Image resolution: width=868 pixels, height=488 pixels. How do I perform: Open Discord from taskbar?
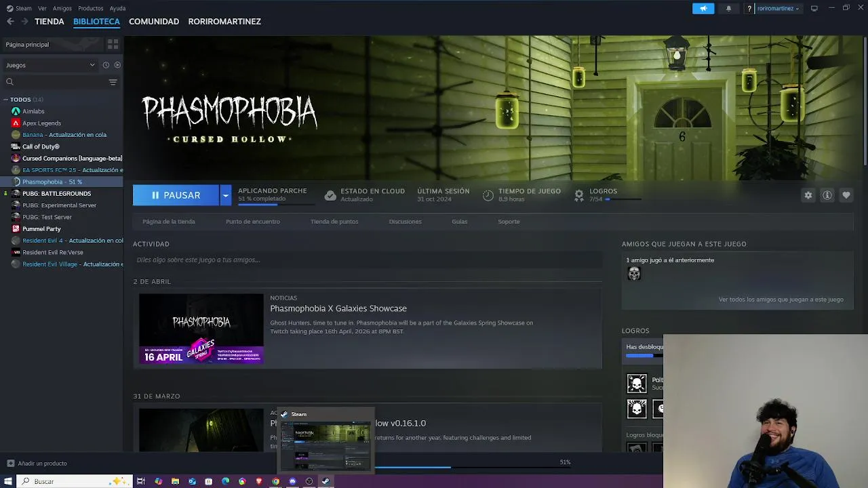292,481
